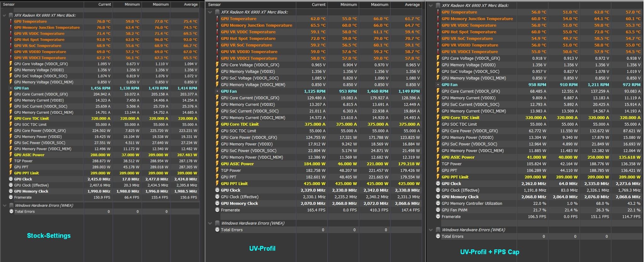Select GPU PPT Limit label in Stock-Settings panel
This screenshot has height=262, width=644.
[x=26, y=173]
